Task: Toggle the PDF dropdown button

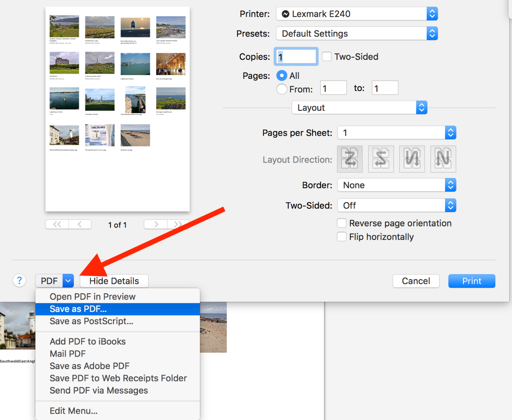Action: click(54, 281)
